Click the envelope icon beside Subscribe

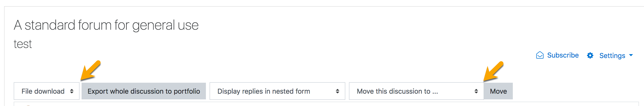click(540, 55)
